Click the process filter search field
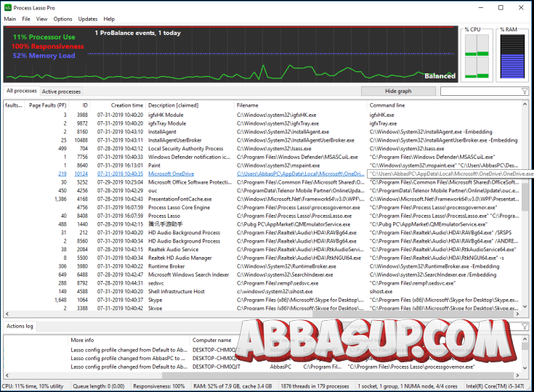534x392 pixels. pos(480,91)
